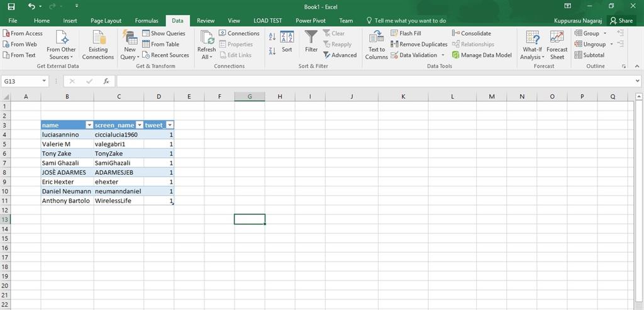Click the Select All corner triangle
Image resolution: width=644 pixels, height=310 pixels.
click(x=6, y=97)
